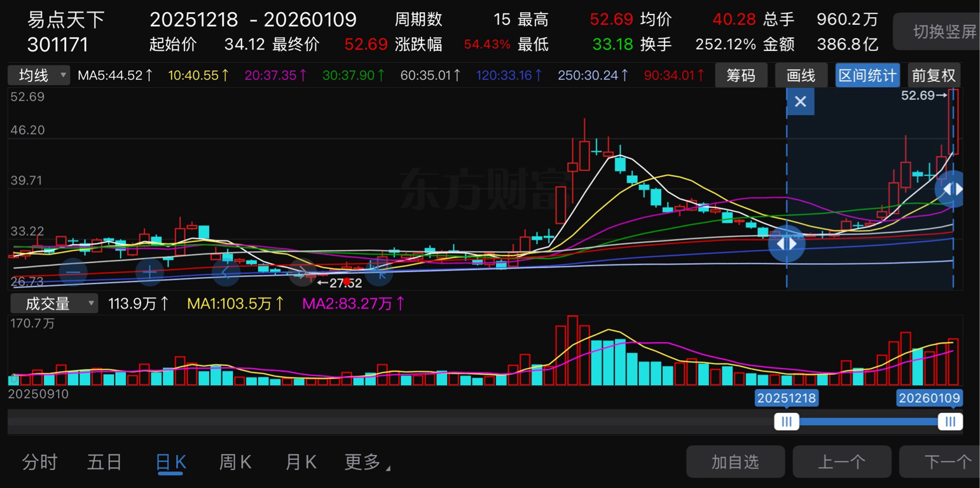Switch to the 月K tab
The height and width of the screenshot is (488, 980).
[x=301, y=462]
